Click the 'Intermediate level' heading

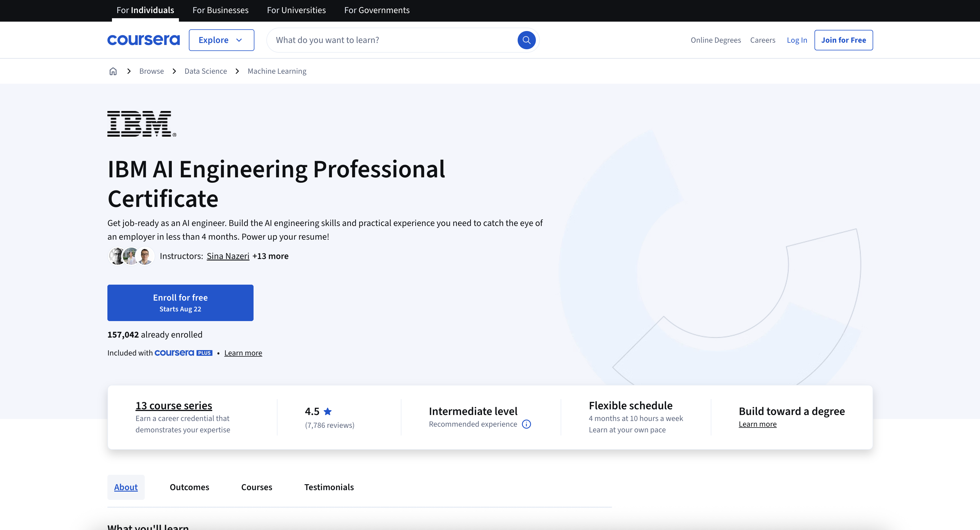[x=473, y=411]
